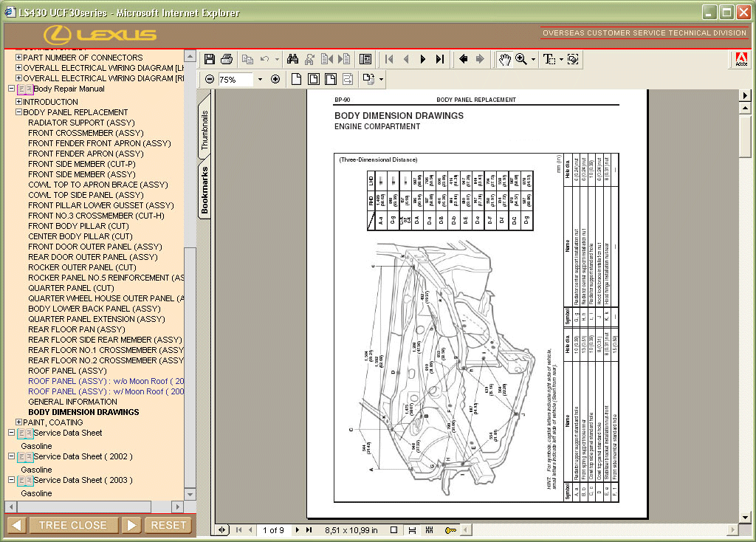Jump to last page using top toolbar
This screenshot has width=756, height=542.
(440, 59)
